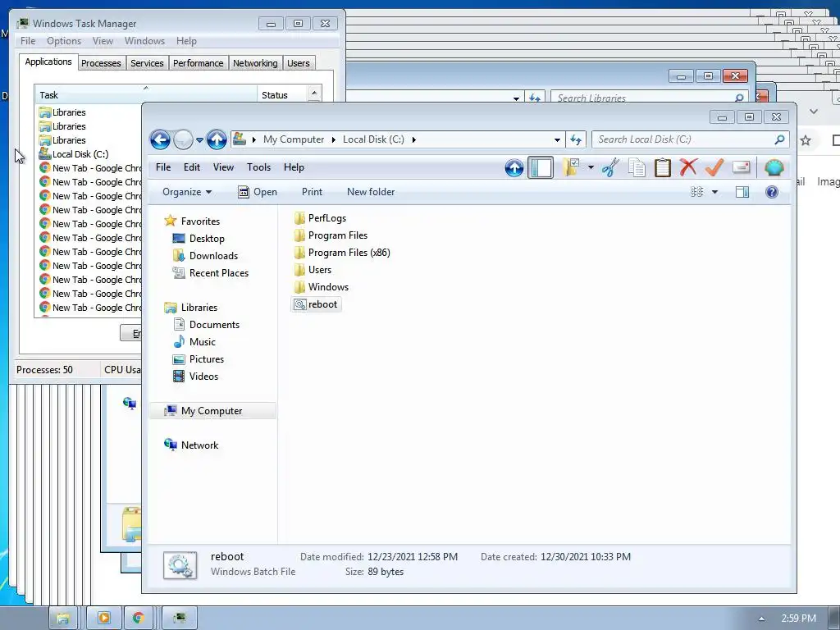Image resolution: width=840 pixels, height=630 pixels.
Task: Open the view options dropdown arrow
Action: pos(714,192)
